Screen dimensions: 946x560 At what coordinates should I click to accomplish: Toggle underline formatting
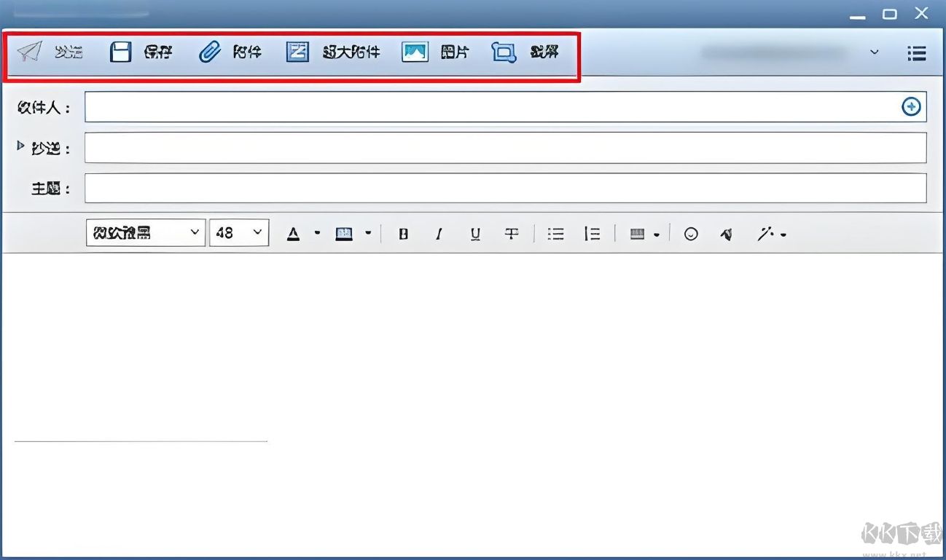pyautogui.click(x=475, y=234)
